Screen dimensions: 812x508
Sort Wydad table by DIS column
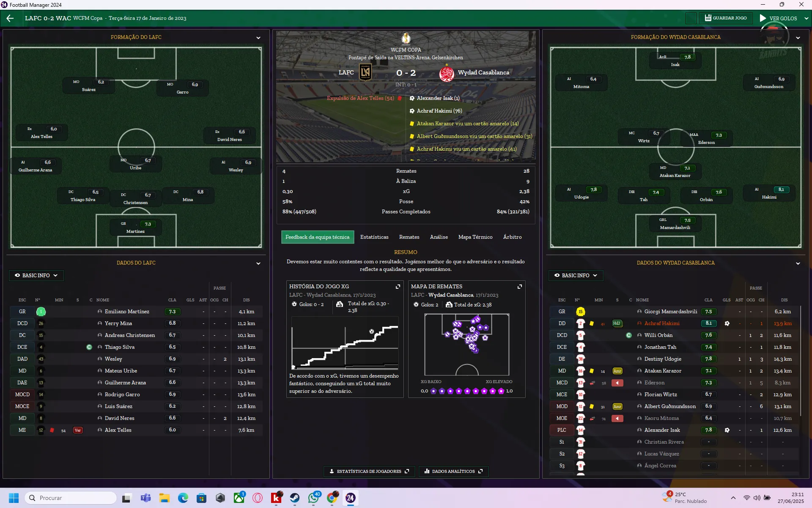(x=784, y=300)
